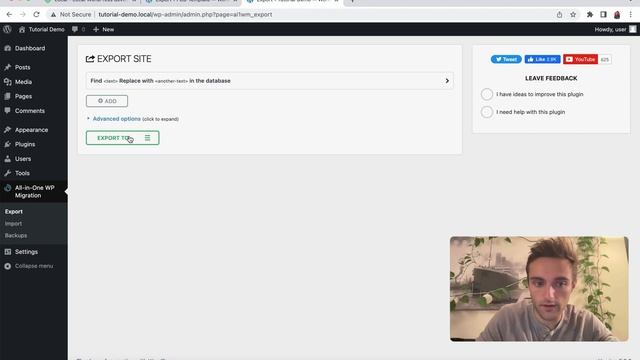Bookmark the page with star icon
640x360 pixels.
(x=573, y=14)
